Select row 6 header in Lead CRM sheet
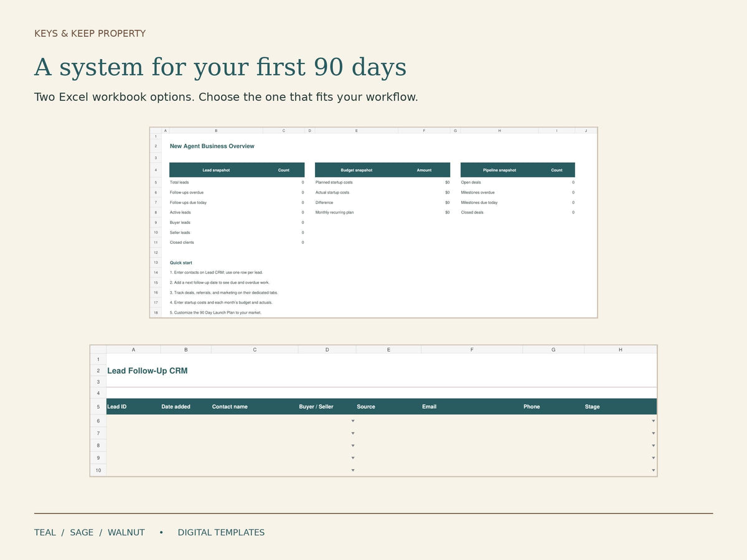 click(98, 421)
